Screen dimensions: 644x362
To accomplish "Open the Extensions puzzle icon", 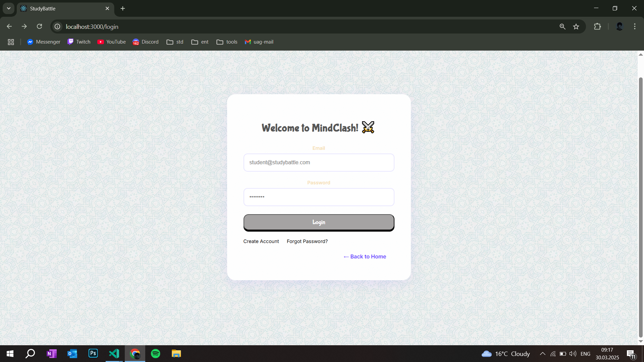I will [597, 26].
